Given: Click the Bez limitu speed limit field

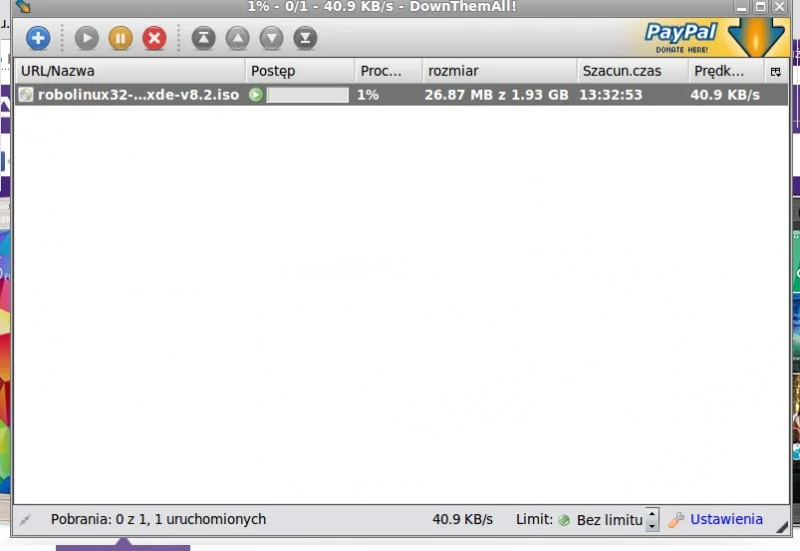Looking at the screenshot, I should click(x=609, y=520).
